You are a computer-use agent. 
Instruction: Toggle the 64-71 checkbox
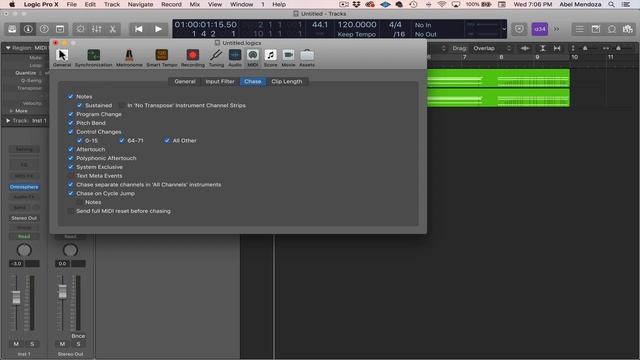point(122,140)
